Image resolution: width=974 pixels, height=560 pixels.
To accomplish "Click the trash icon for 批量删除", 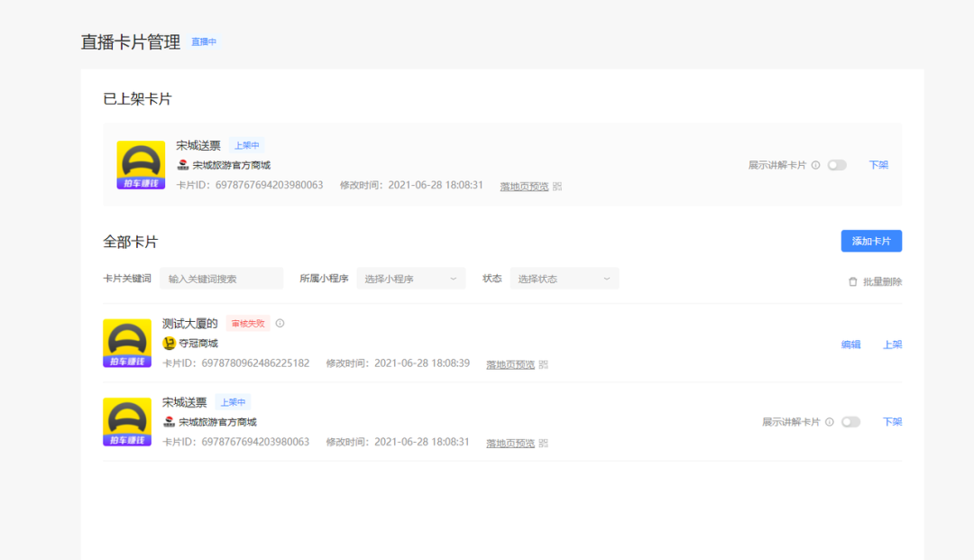I will [853, 281].
